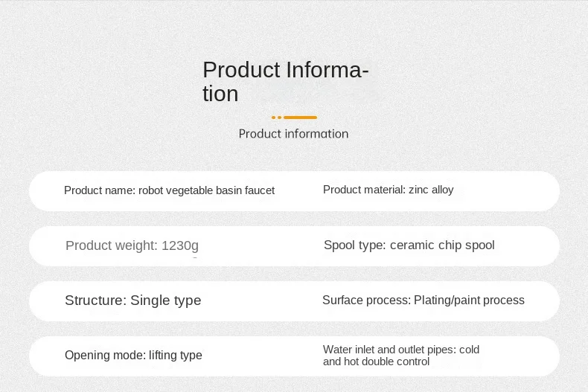Select the 'Structure: Single type' entry

[132, 301]
